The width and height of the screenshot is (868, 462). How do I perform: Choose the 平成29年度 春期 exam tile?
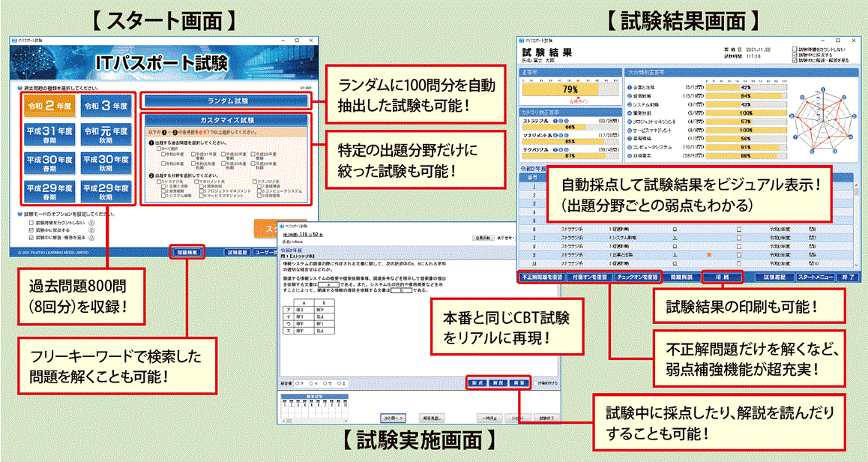click(49, 191)
